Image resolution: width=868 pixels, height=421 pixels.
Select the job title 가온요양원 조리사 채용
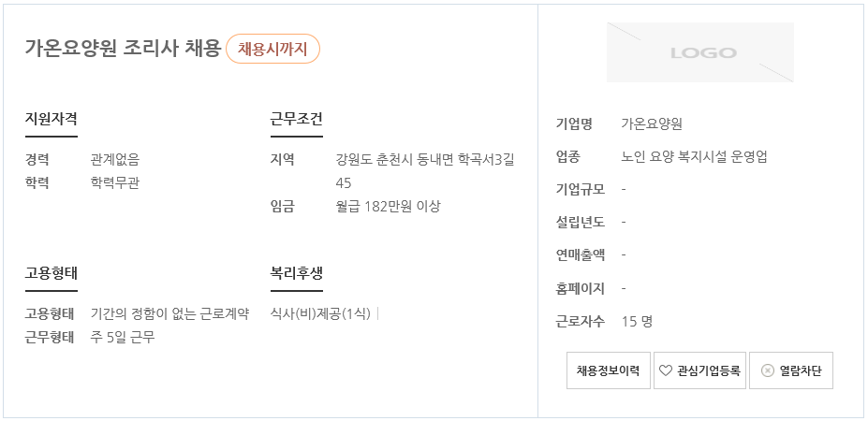tap(123, 48)
